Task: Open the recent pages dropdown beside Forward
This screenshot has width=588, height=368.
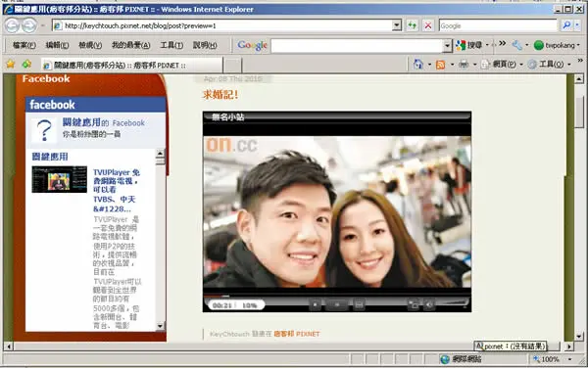Action: [42, 25]
